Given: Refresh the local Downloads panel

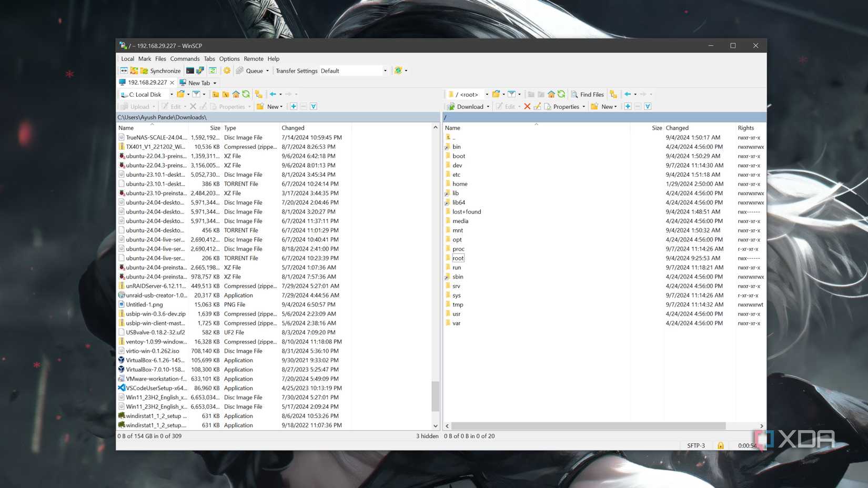Looking at the screenshot, I should pyautogui.click(x=246, y=94).
